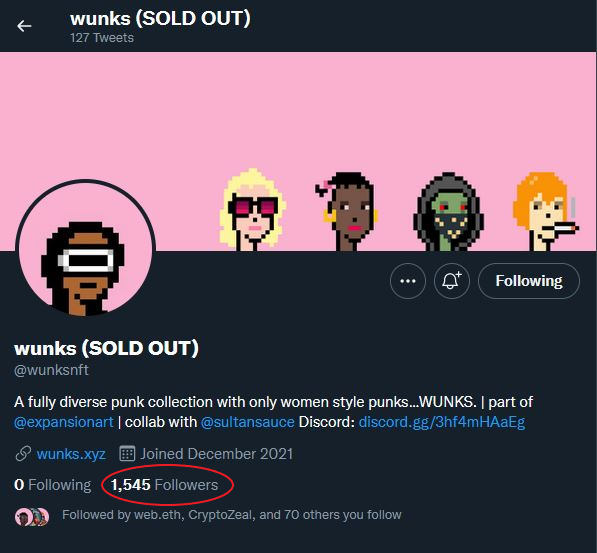Click the calendar icon near Joined December 2021

[127, 454]
